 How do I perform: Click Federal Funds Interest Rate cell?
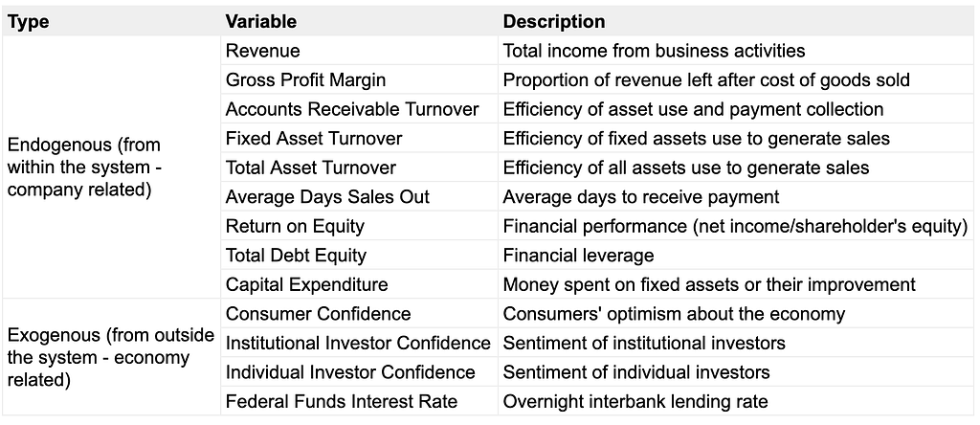[x=360, y=401]
